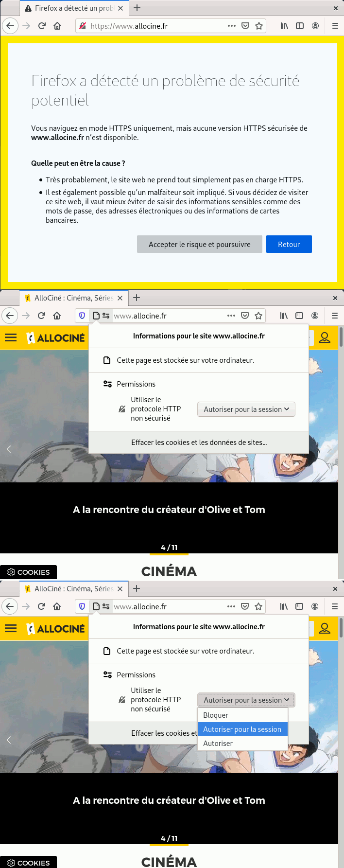Show sidebars in the bottom window toolbar
The height and width of the screenshot is (868, 344).
pyautogui.click(x=299, y=606)
